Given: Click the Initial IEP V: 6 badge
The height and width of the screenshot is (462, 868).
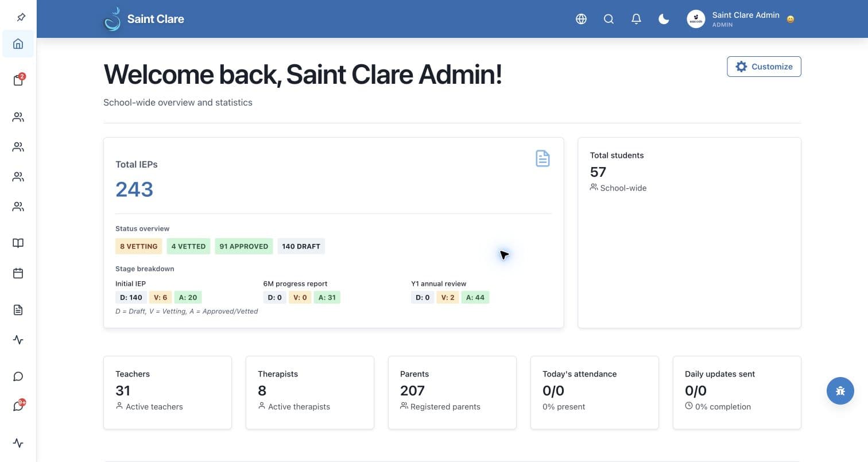Looking at the screenshot, I should click(x=160, y=297).
